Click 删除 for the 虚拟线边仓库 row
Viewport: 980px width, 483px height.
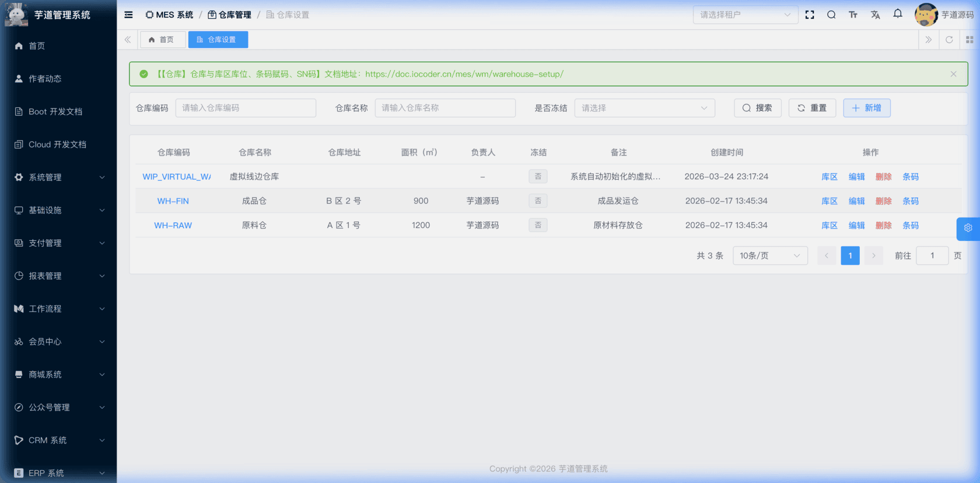(883, 177)
